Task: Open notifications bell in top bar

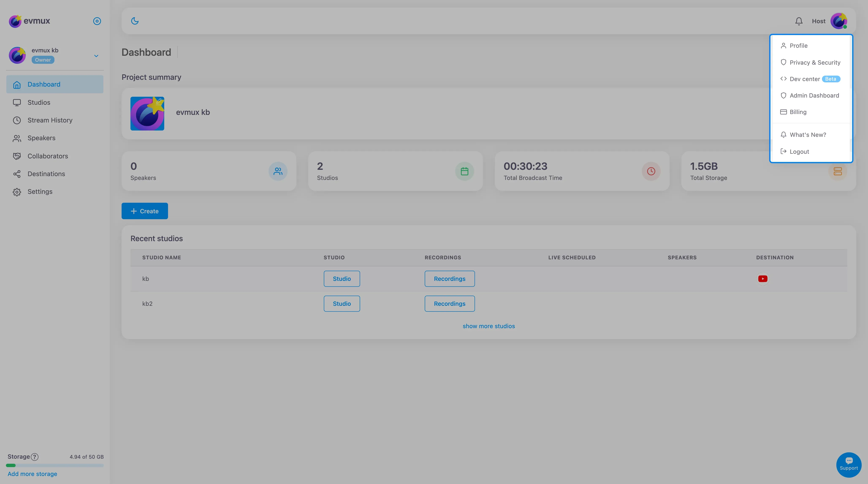Action: 799,21
